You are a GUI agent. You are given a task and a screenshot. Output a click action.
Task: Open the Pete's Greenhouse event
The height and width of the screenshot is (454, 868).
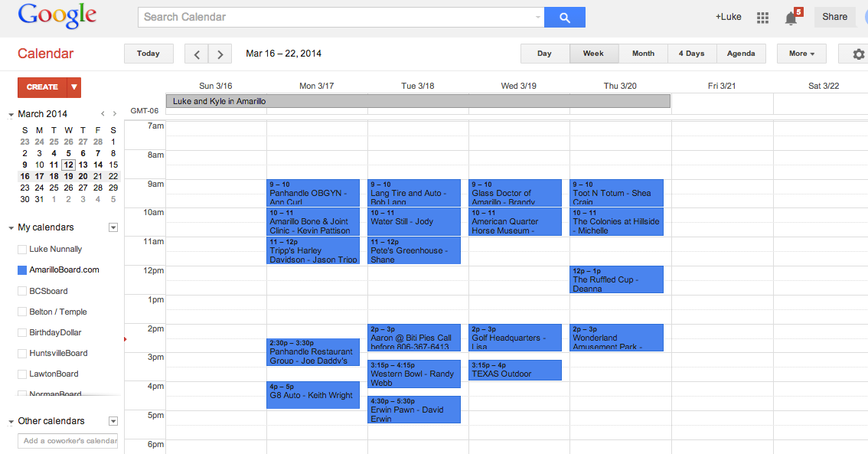point(414,250)
